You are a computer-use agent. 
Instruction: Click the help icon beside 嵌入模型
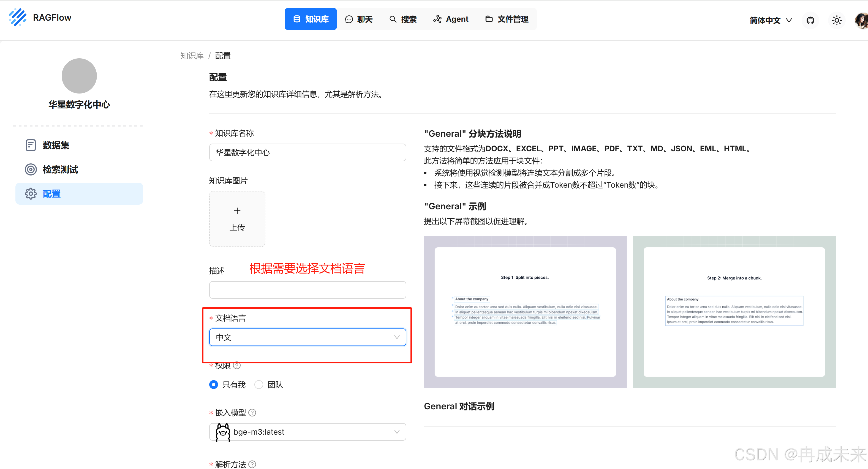click(252, 412)
